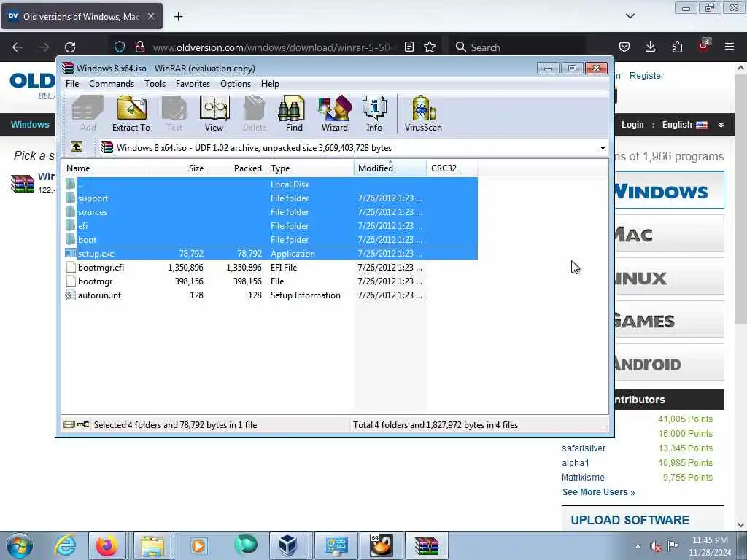This screenshot has width=747, height=560.
Task: Click Register link on website
Action: pyautogui.click(x=646, y=76)
